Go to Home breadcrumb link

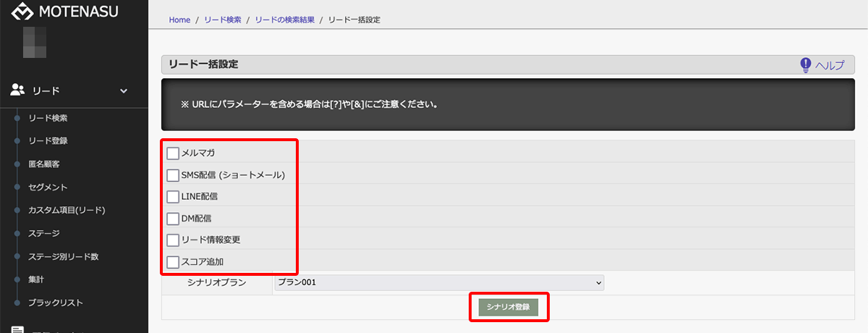coord(179,20)
